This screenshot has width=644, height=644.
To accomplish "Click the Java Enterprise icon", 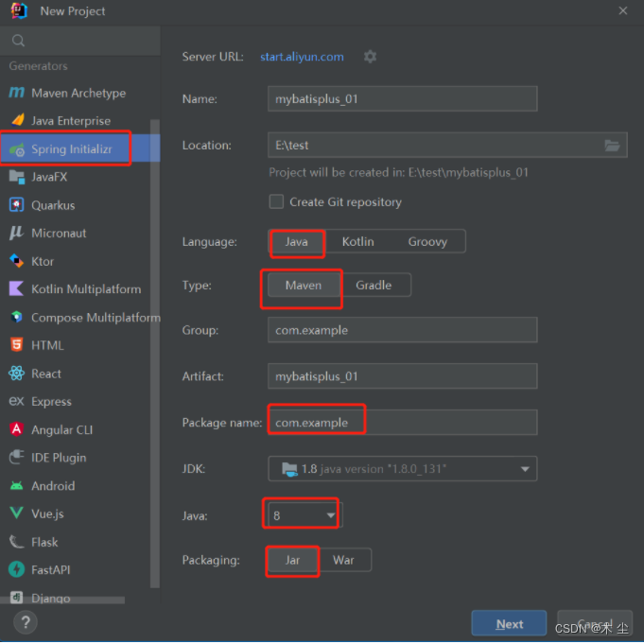I will pos(17,120).
